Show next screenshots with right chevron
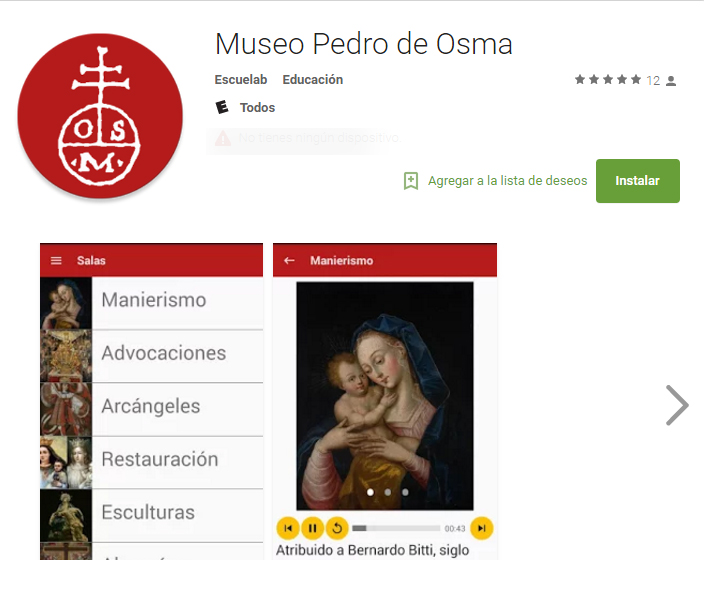 [x=677, y=405]
